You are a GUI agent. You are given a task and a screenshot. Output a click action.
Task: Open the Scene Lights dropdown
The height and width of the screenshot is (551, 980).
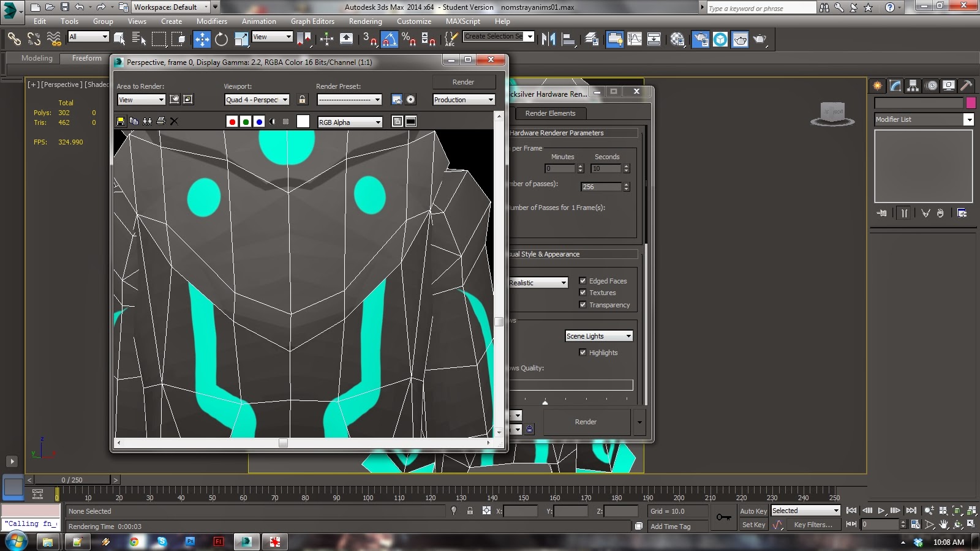point(628,335)
